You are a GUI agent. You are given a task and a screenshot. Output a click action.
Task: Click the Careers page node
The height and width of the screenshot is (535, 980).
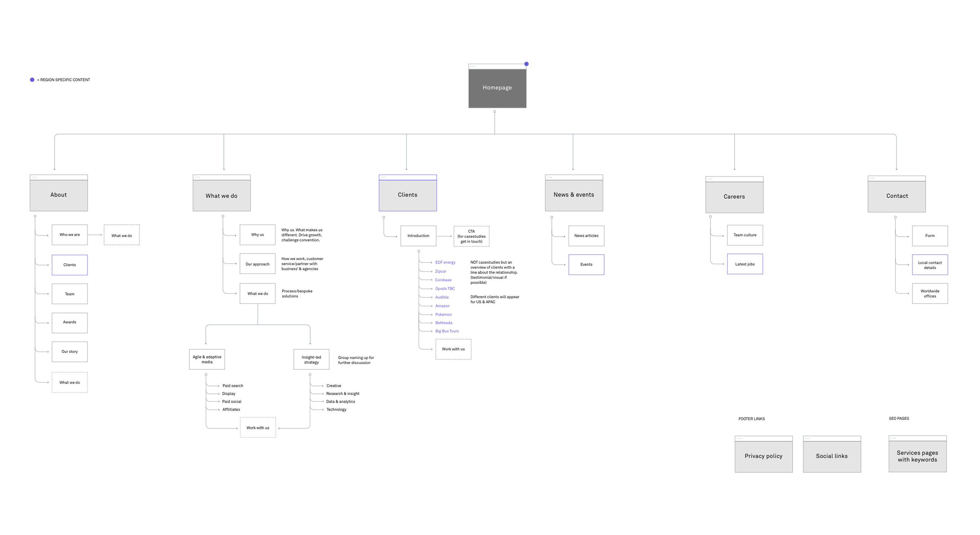734,196
